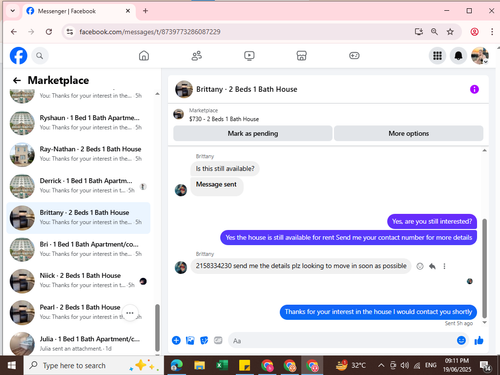500x375 pixels.
Task: Open Sticky Notes from taskbar
Action: pos(244,366)
